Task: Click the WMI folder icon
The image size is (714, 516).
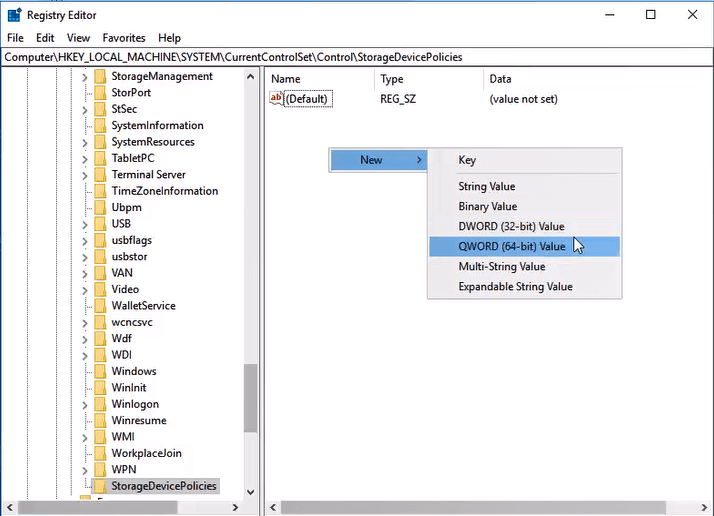Action: (x=99, y=437)
